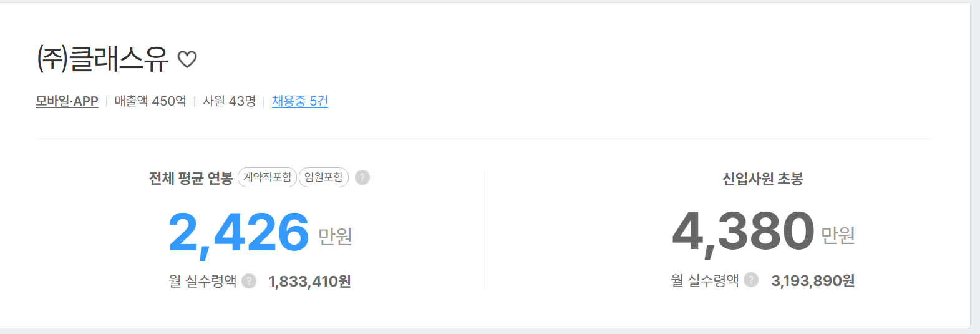Viewport: 980px width, 334px height.
Task: Open the 채용중 5건 job openings link
Action: [300, 101]
